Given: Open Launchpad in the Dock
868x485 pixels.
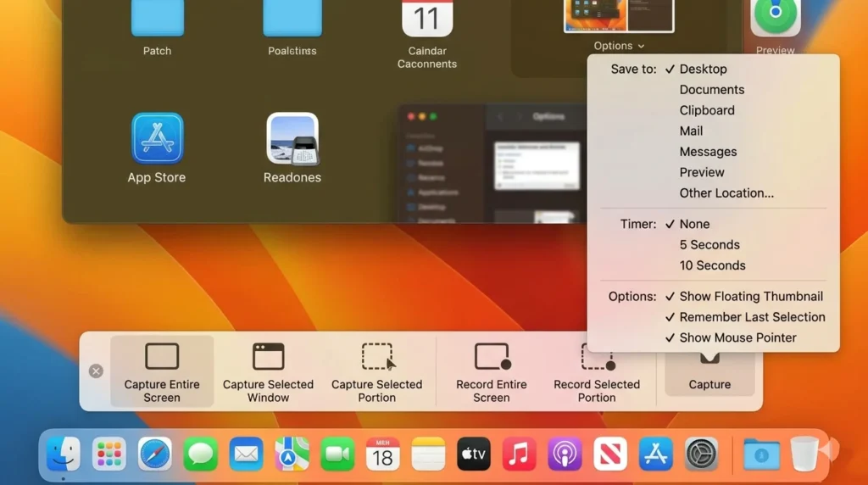Looking at the screenshot, I should (109, 454).
